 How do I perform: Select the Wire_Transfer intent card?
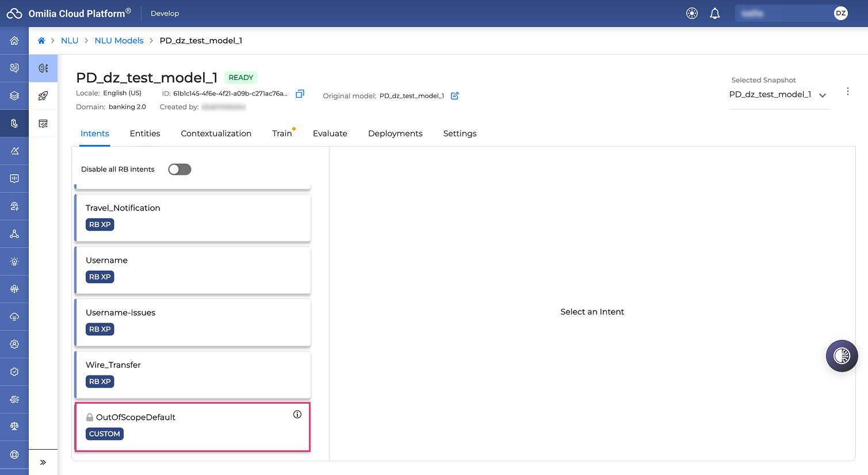(193, 375)
